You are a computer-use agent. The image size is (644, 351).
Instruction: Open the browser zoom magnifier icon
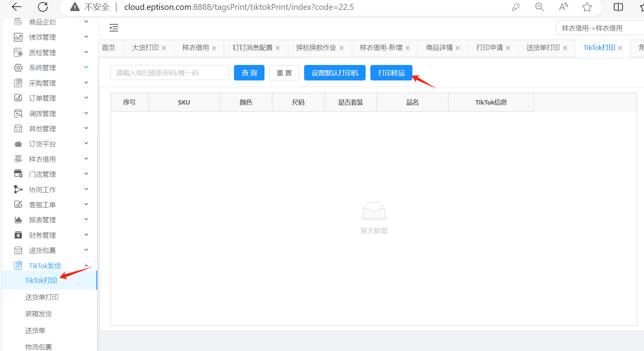tap(539, 7)
